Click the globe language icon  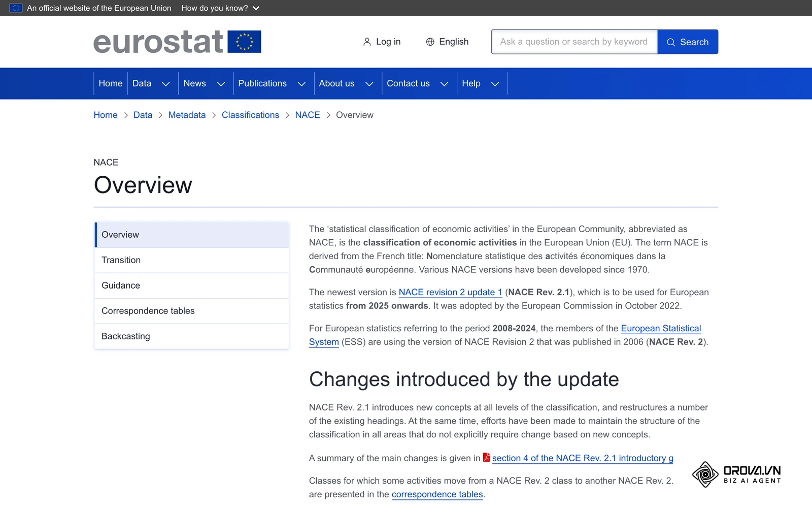pyautogui.click(x=430, y=42)
